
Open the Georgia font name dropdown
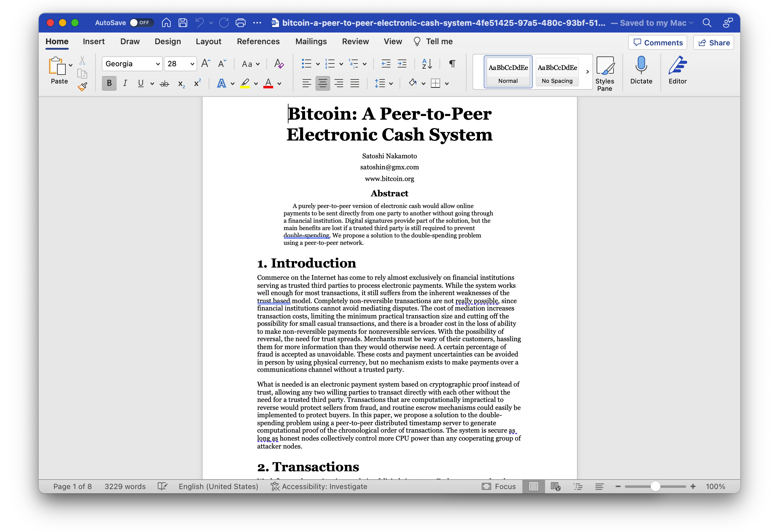click(157, 64)
